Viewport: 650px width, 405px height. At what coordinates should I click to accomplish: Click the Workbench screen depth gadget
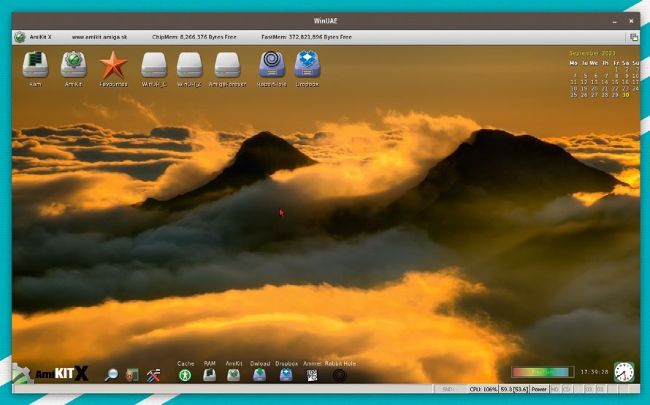tap(634, 37)
